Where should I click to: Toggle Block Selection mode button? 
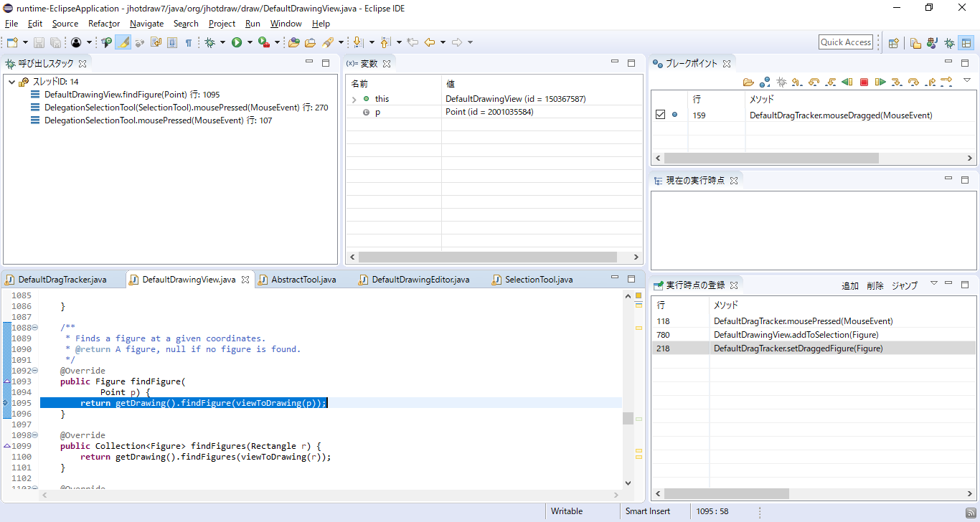click(172, 42)
